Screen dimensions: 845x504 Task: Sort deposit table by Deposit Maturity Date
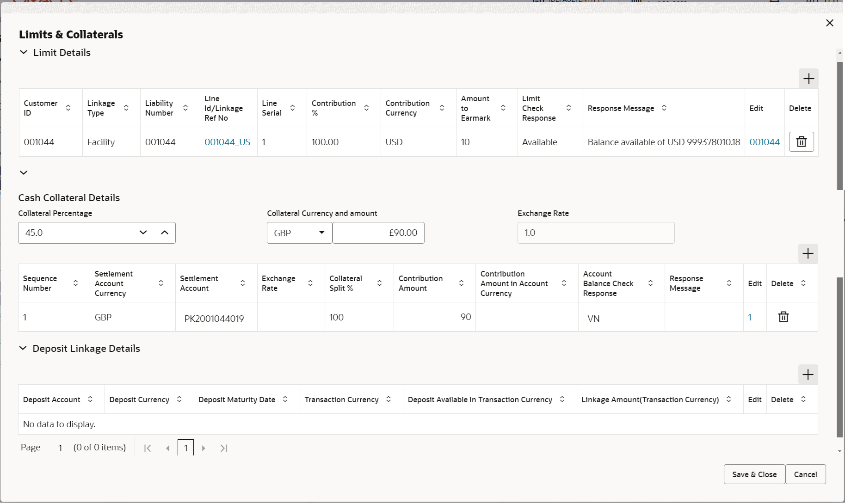coord(285,399)
